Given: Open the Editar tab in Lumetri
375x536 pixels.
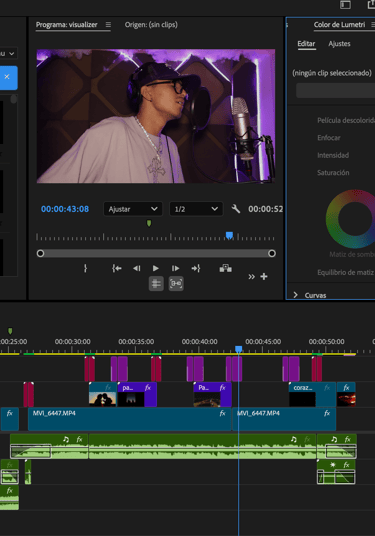Looking at the screenshot, I should tap(306, 44).
